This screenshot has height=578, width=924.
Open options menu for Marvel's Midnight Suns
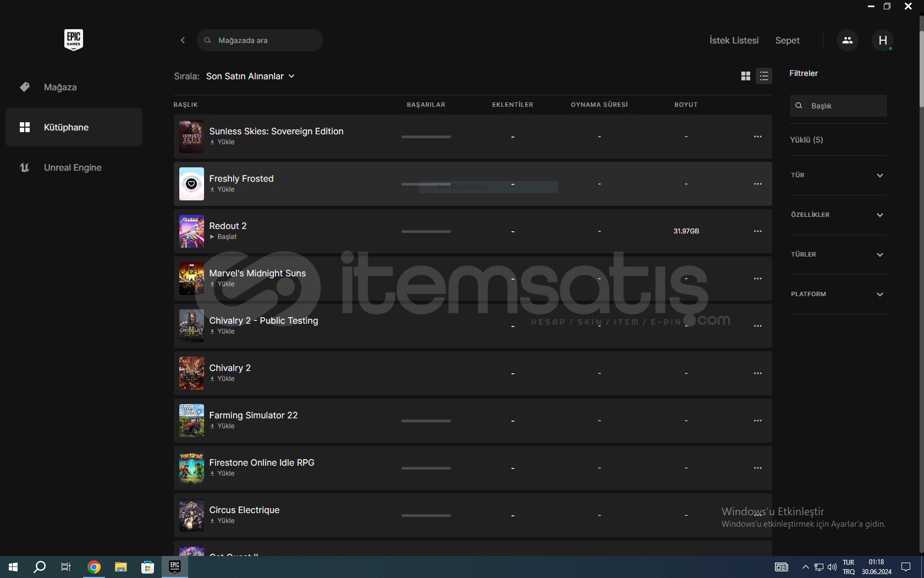pyautogui.click(x=758, y=279)
